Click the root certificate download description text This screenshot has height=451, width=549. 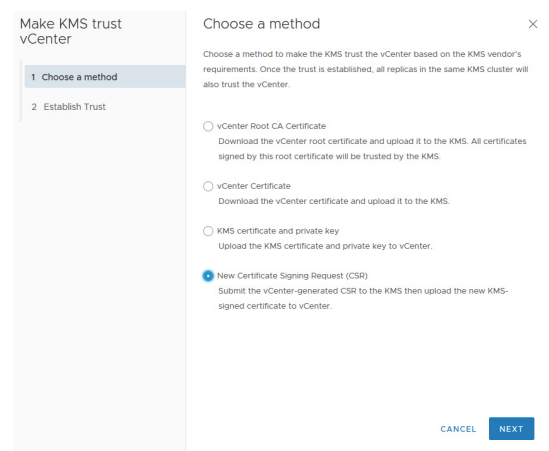pyautogui.click(x=372, y=149)
